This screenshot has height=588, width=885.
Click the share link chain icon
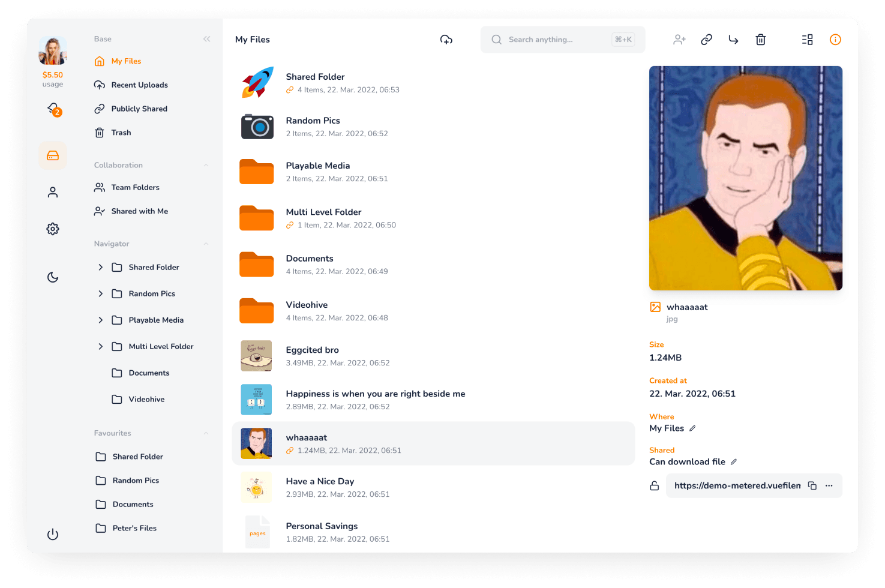coord(706,40)
